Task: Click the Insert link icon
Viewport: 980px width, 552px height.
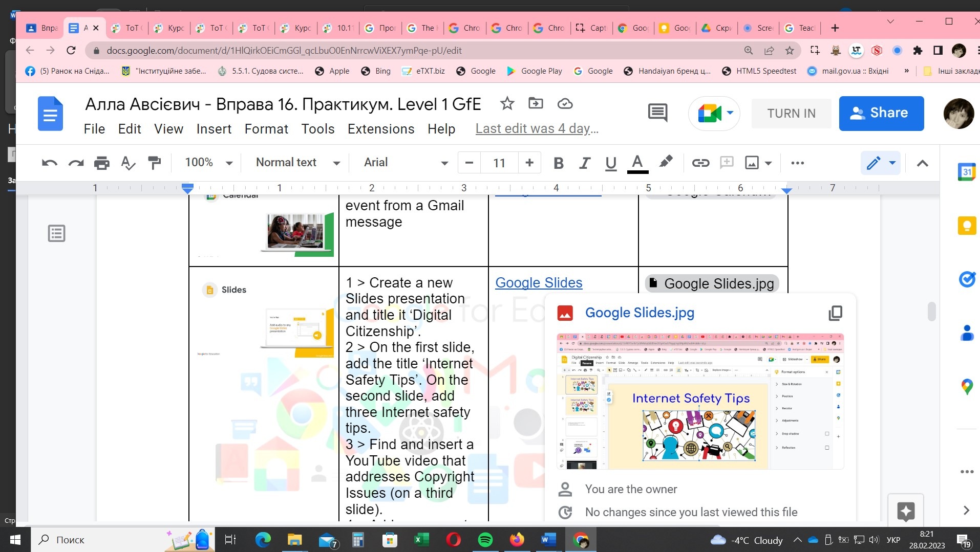Action: [x=700, y=163]
